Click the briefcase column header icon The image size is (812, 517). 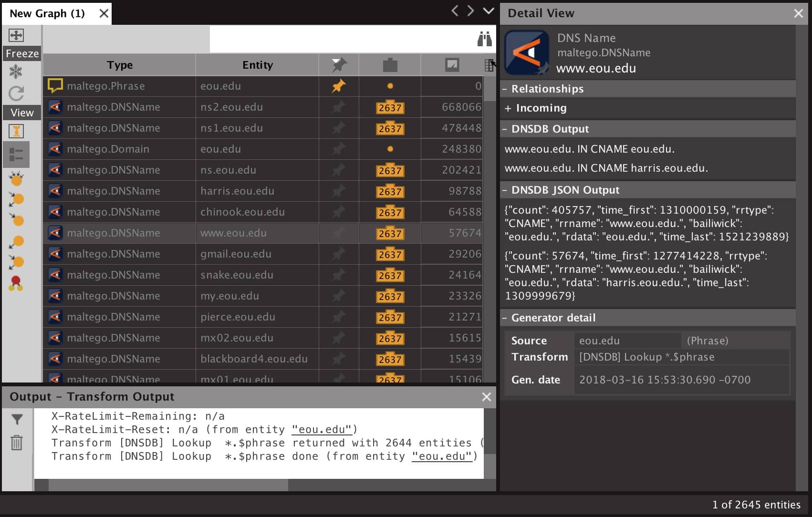point(390,65)
